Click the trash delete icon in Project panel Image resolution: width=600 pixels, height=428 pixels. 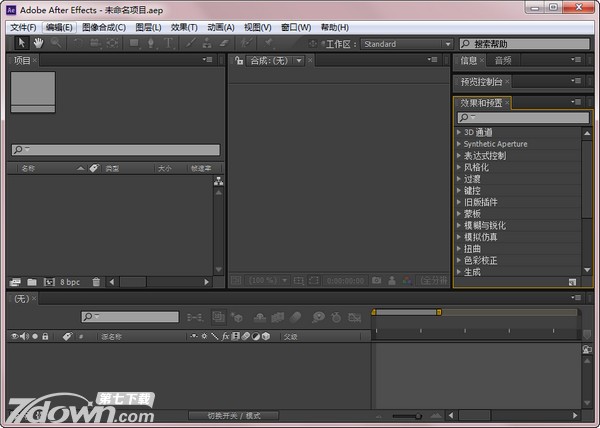coord(96,282)
